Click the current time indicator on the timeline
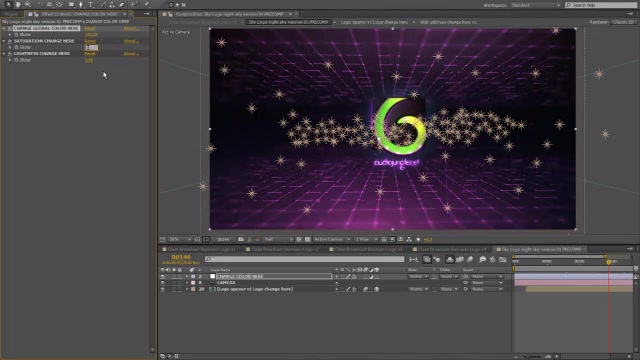The image size is (640, 360). tap(609, 262)
